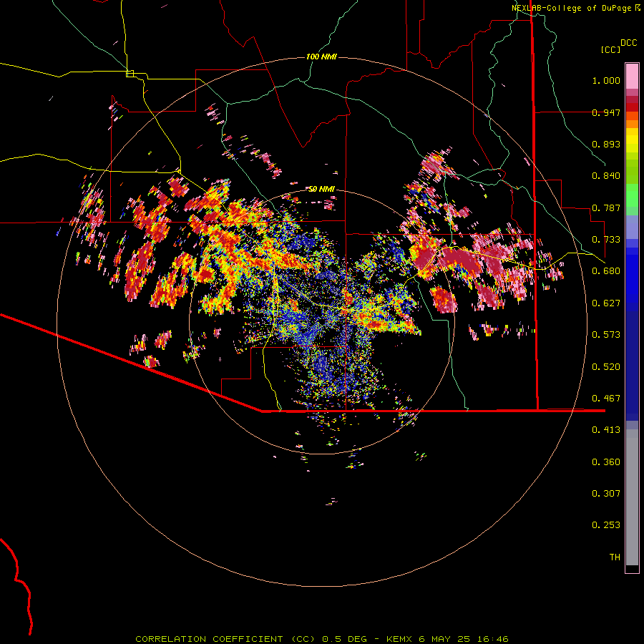Click the CORRELATION COEFFICIENT caption at the bottom
The width and height of the screenshot is (644, 644).
(x=322, y=639)
